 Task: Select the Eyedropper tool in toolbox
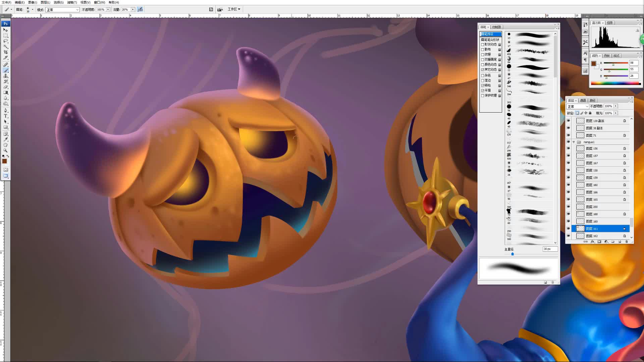[5, 139]
